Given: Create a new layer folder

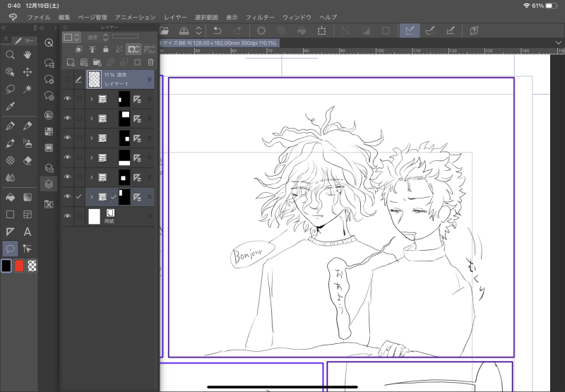Looking at the screenshot, I should (x=97, y=62).
